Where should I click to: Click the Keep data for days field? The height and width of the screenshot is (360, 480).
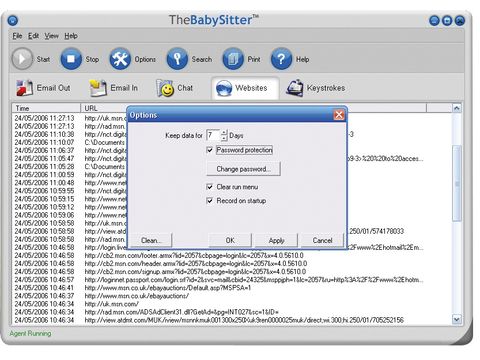[x=213, y=135]
